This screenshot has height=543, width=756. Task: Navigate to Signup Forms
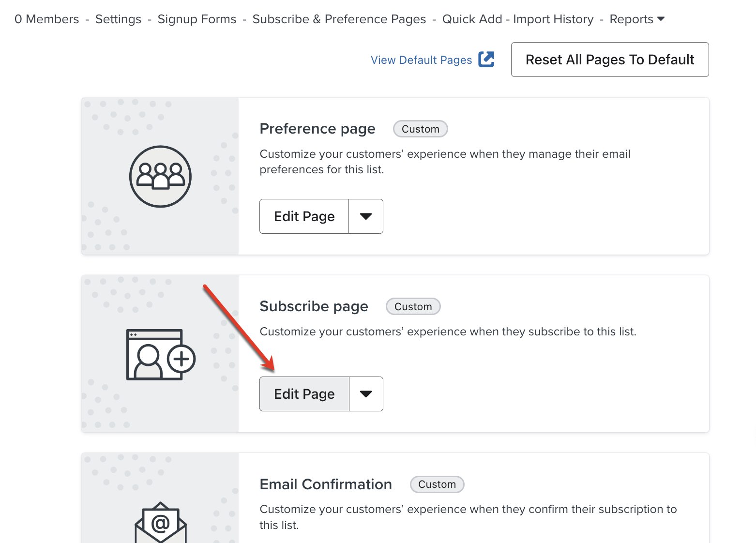197,19
